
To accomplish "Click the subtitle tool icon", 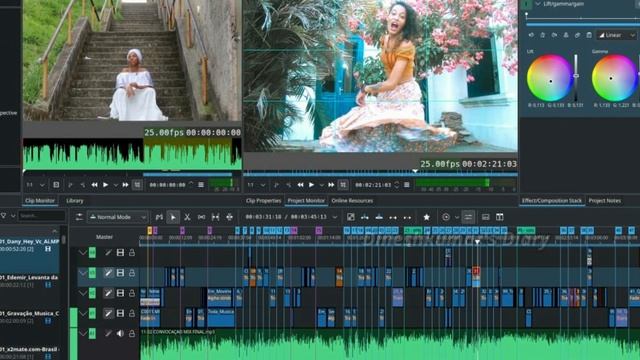I will (x=485, y=217).
